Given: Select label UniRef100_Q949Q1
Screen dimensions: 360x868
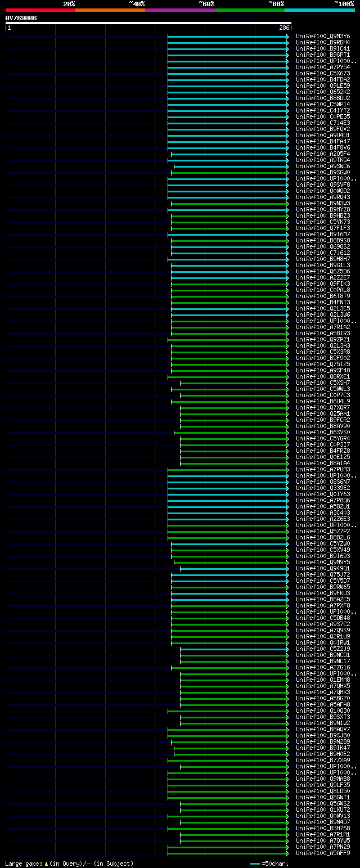Looking at the screenshot, I should [x=323, y=568].
